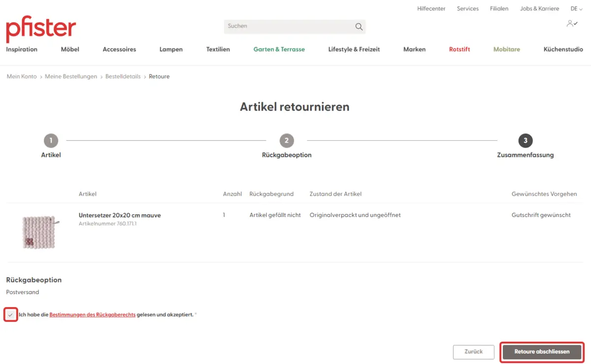Go to Meine Bestellungen breadcrumb
The width and height of the screenshot is (591, 364).
coord(71,77)
